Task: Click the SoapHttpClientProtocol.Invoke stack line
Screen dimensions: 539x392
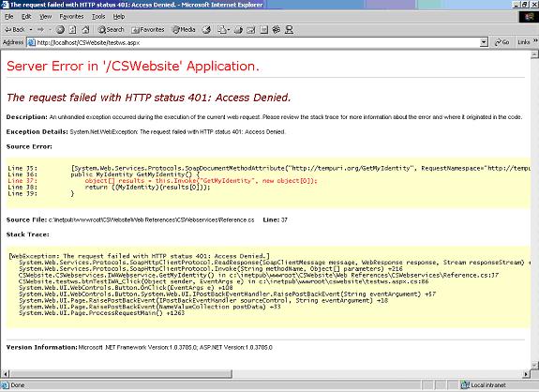Action: 210,268
